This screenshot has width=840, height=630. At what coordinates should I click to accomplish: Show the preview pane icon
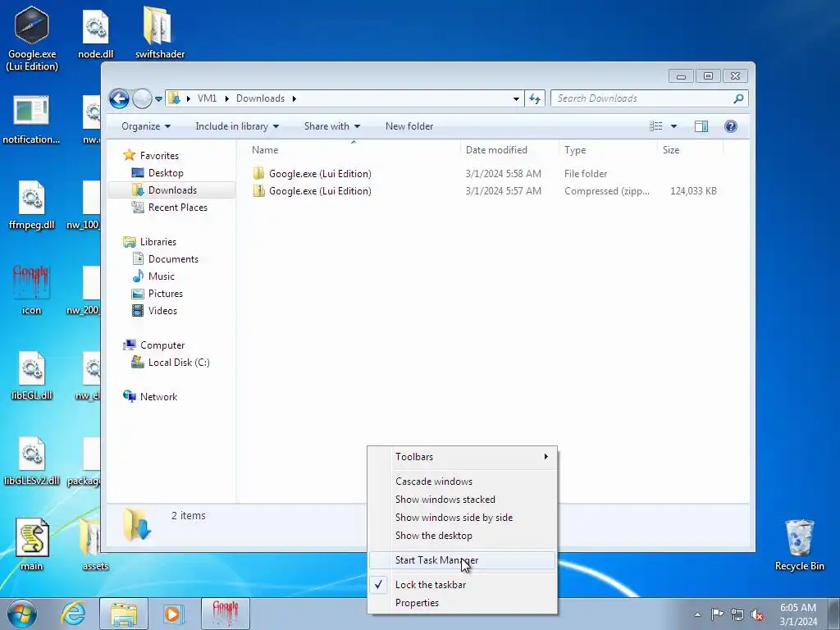pyautogui.click(x=701, y=126)
